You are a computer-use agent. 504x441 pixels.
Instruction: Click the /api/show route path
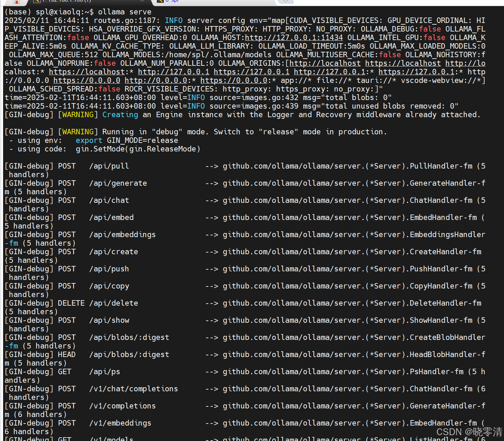(x=109, y=320)
